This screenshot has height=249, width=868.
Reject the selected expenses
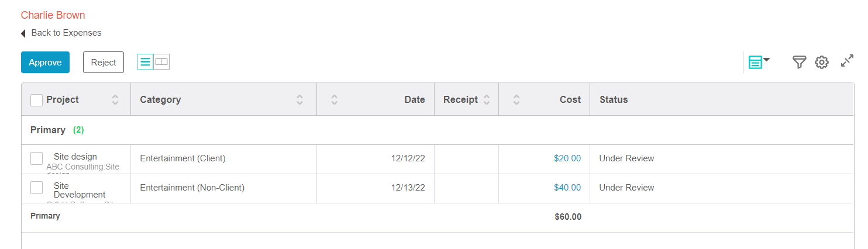pos(104,63)
